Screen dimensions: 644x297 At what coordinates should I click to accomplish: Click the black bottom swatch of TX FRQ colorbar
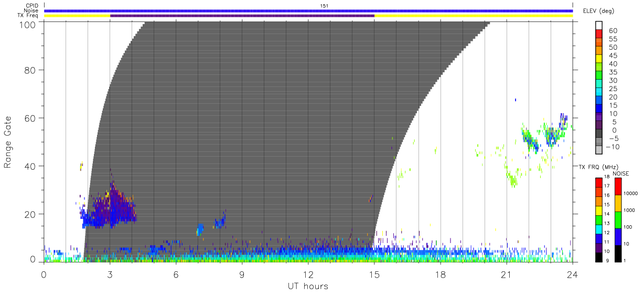(599, 256)
